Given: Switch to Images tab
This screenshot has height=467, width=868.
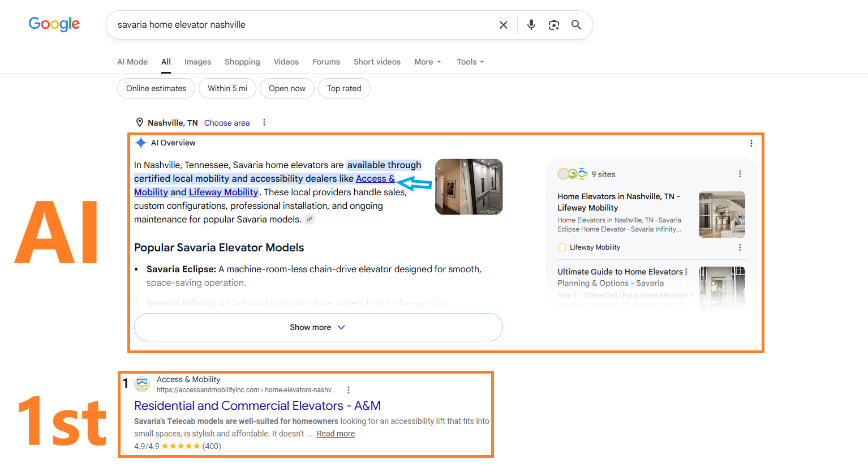Looking at the screenshot, I should (x=197, y=62).
